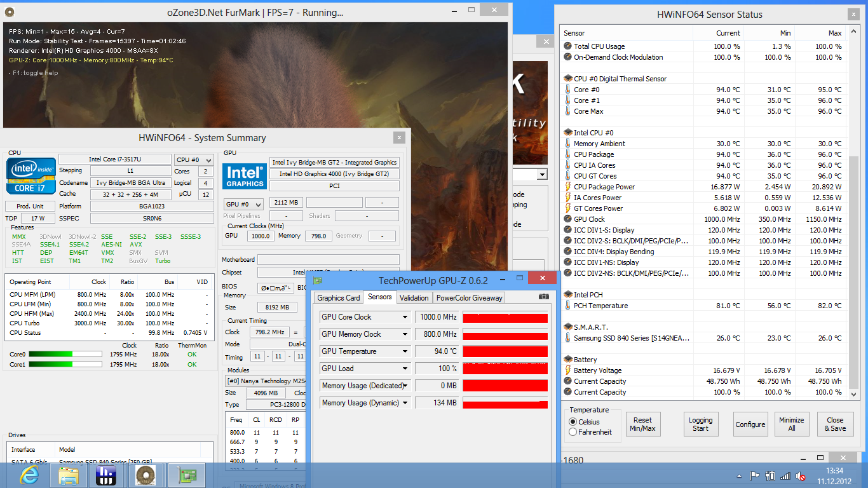Open the PowerColor Giveaway tab

[470, 297]
